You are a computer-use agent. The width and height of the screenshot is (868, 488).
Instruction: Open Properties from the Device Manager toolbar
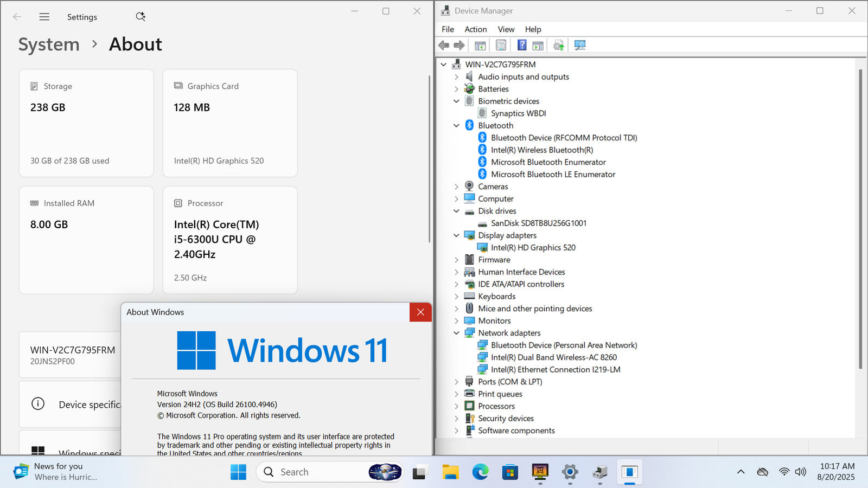coord(501,46)
